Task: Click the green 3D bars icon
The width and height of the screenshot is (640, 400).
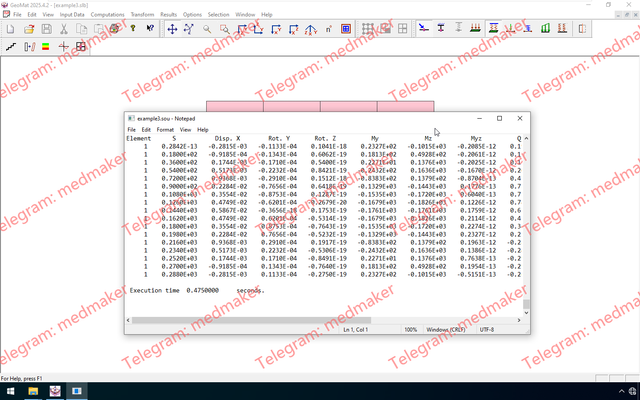Action: pos(545,29)
